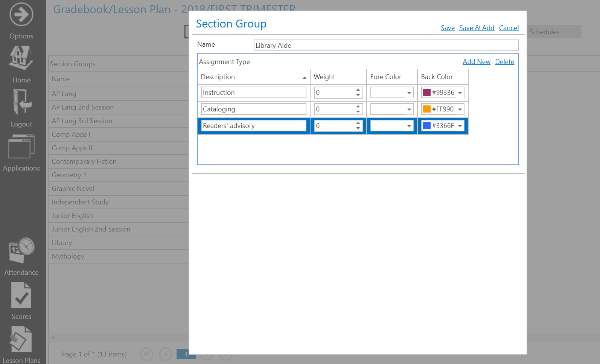
Task: Expand Fore Color dropdown for Readers' advisory
Action: pos(409,126)
